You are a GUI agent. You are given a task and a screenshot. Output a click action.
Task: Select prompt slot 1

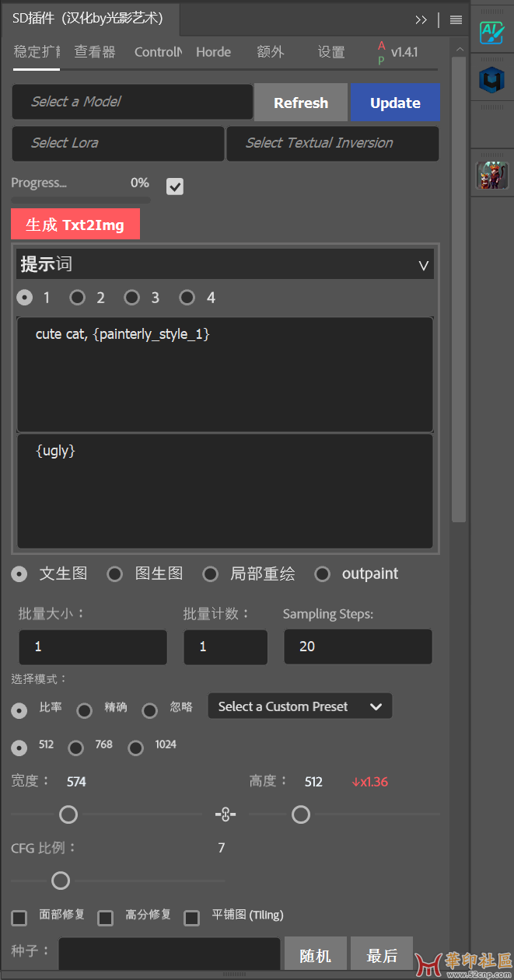click(25, 298)
